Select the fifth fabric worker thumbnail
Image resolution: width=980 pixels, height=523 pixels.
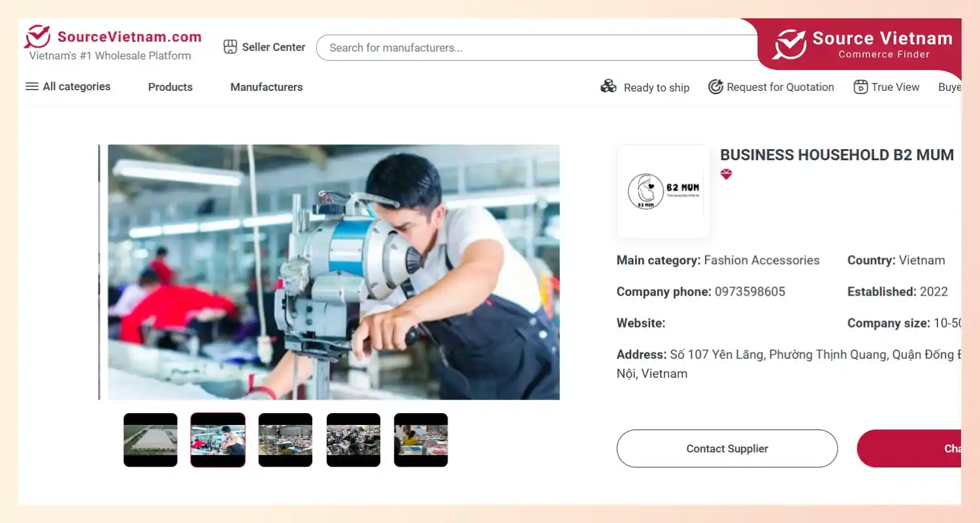[x=421, y=440]
